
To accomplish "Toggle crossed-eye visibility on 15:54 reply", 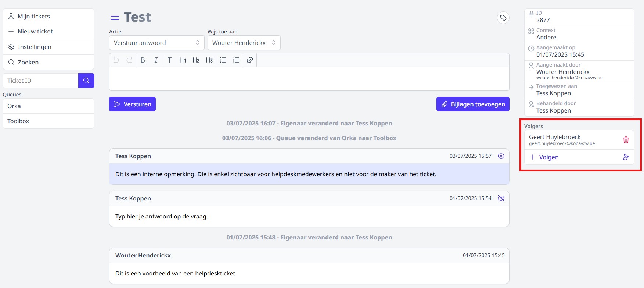I will pos(501,198).
